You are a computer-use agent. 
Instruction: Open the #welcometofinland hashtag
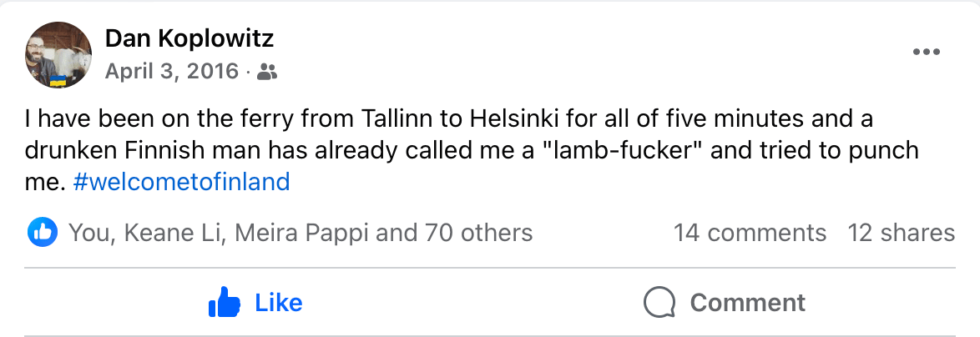tap(181, 181)
